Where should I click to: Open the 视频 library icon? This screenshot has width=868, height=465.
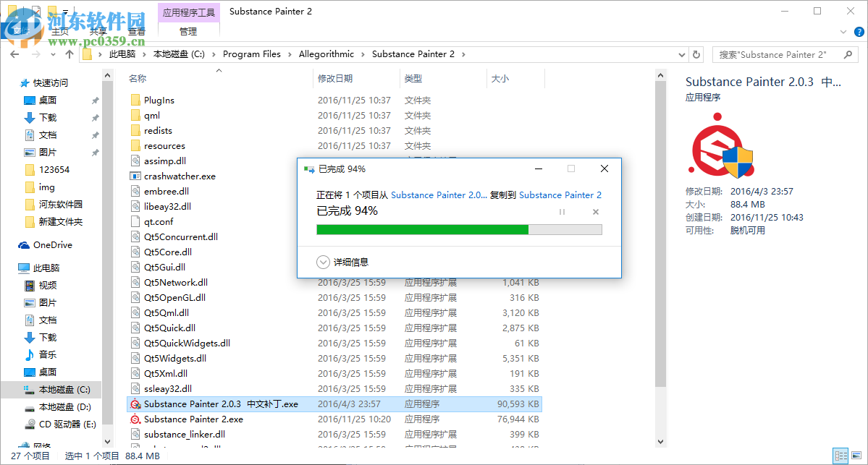(x=30, y=286)
